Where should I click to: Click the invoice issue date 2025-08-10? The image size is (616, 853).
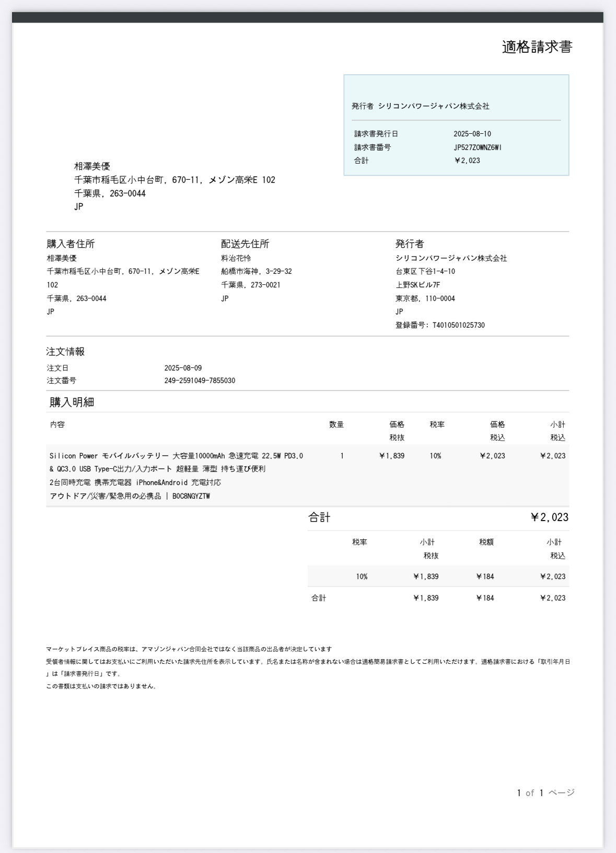pos(472,134)
